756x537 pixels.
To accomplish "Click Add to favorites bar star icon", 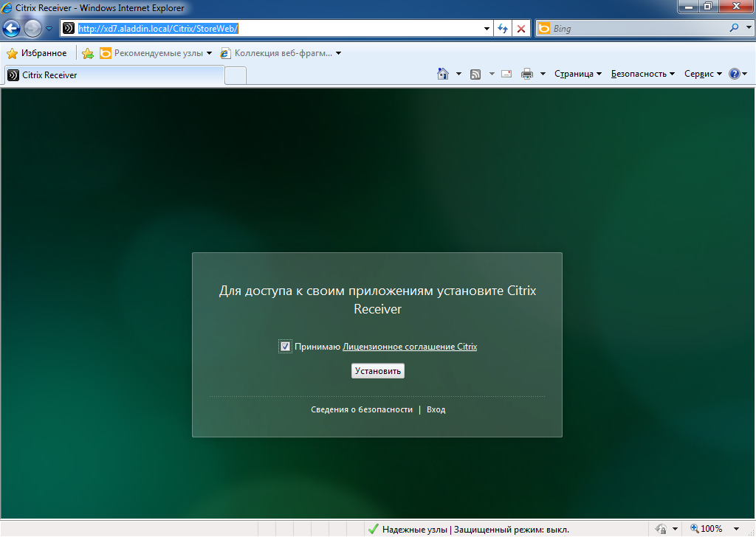I will pyautogui.click(x=88, y=53).
